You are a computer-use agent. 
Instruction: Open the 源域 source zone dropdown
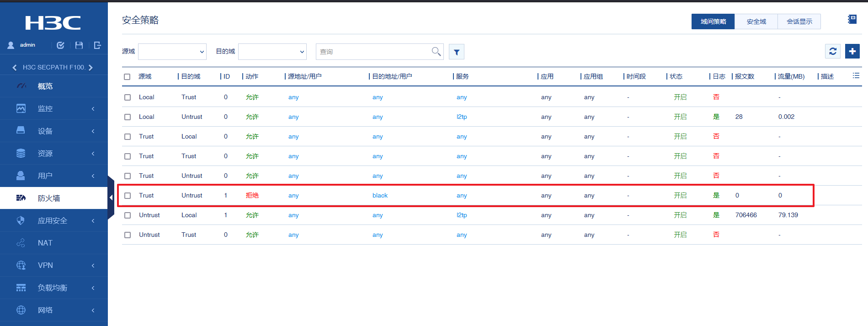click(172, 52)
